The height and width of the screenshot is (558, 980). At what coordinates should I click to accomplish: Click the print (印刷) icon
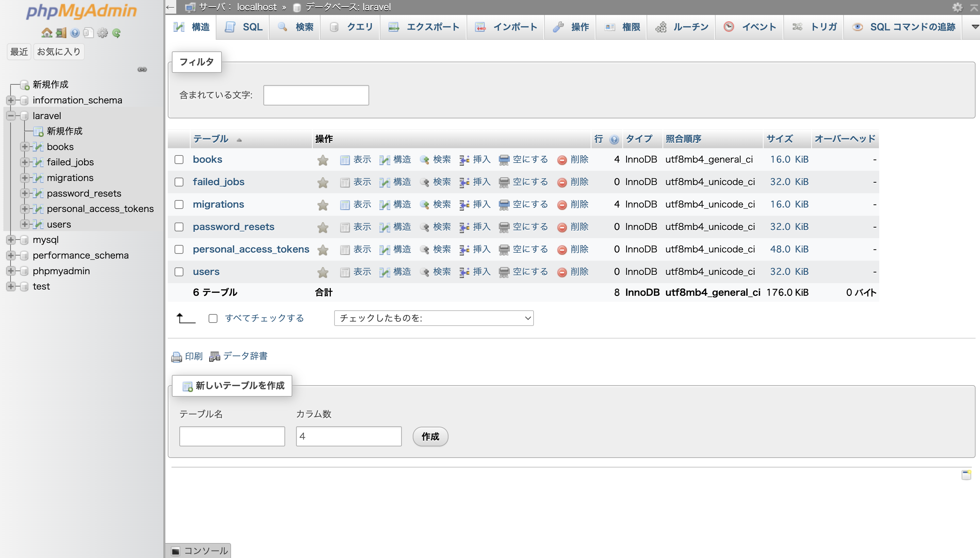(176, 357)
